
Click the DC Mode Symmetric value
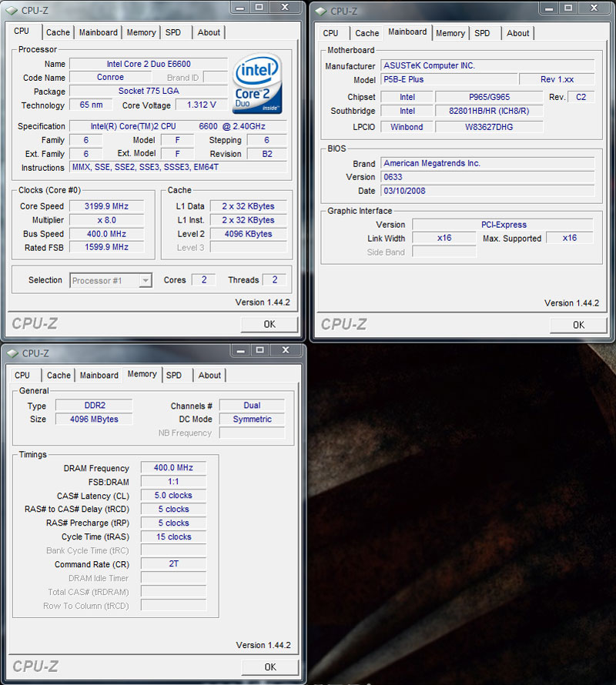click(x=253, y=419)
